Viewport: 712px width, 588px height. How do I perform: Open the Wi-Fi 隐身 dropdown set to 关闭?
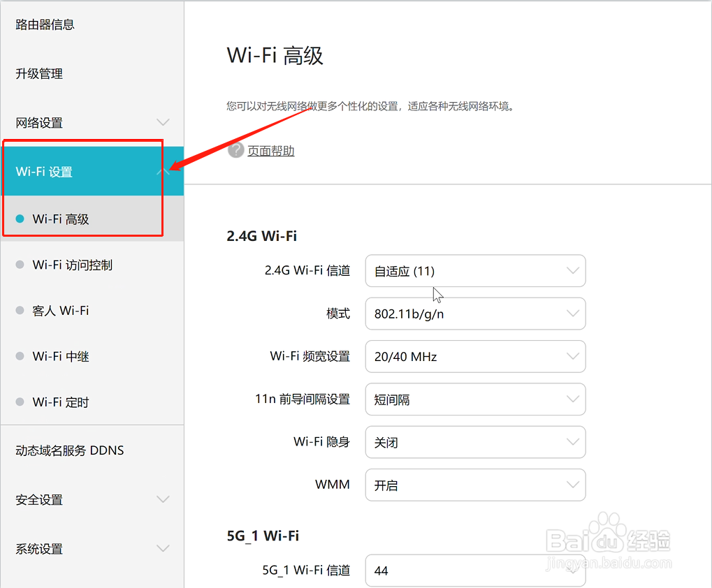pyautogui.click(x=475, y=441)
